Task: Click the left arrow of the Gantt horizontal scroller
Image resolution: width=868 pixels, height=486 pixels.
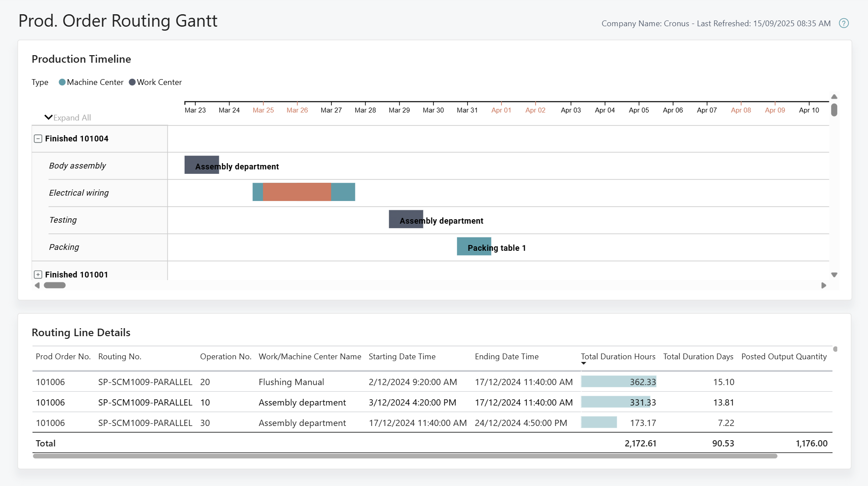Action: click(37, 285)
